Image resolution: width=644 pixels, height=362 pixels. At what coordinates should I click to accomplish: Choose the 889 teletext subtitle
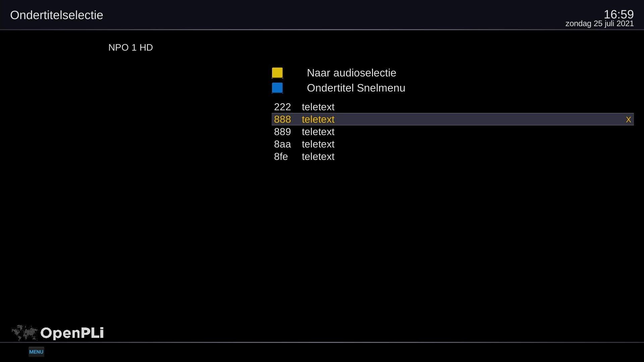(318, 132)
